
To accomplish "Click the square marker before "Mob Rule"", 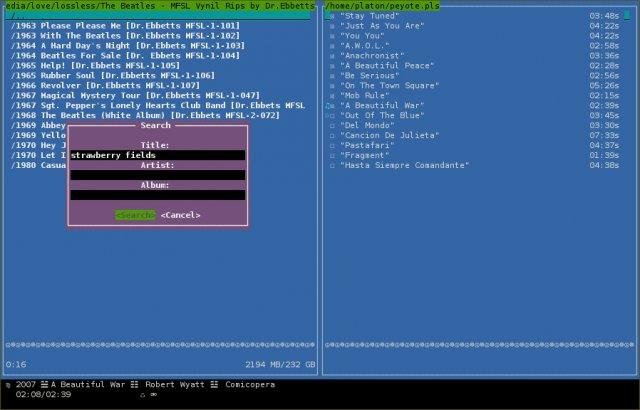I will click(332, 96).
